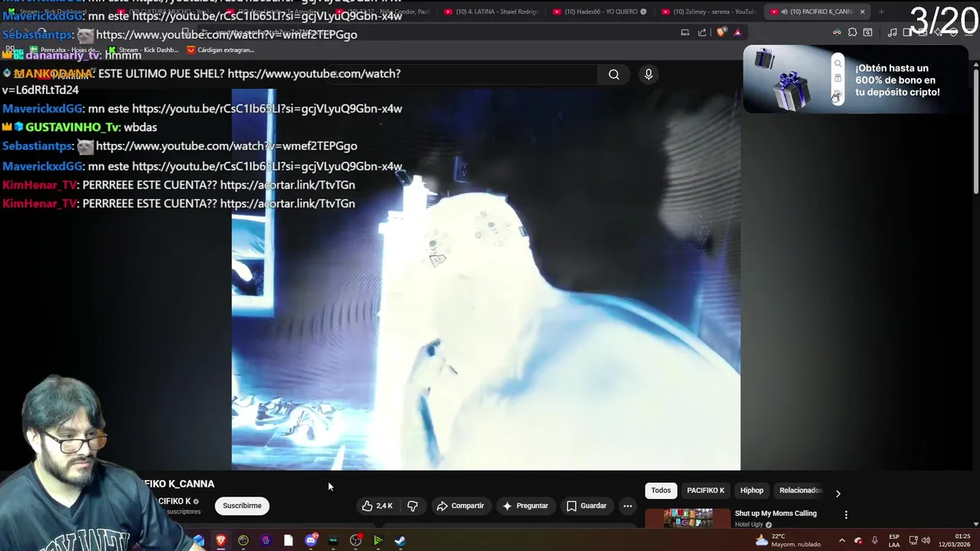Select the PACIFIKO K filter chip
This screenshot has height=551, width=980.
(x=705, y=491)
